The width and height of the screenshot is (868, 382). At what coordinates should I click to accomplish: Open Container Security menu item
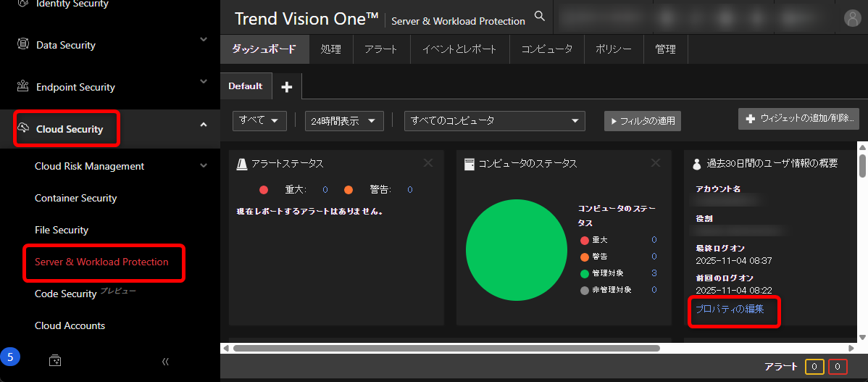(76, 198)
